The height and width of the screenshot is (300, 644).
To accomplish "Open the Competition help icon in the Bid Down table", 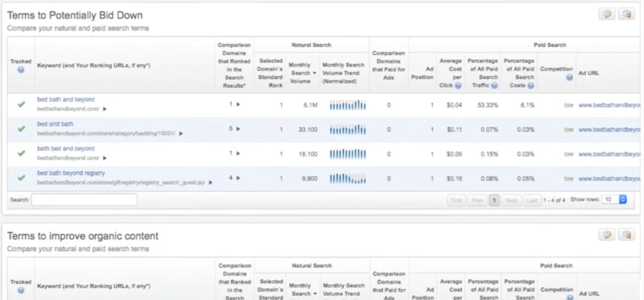I will pos(569,78).
